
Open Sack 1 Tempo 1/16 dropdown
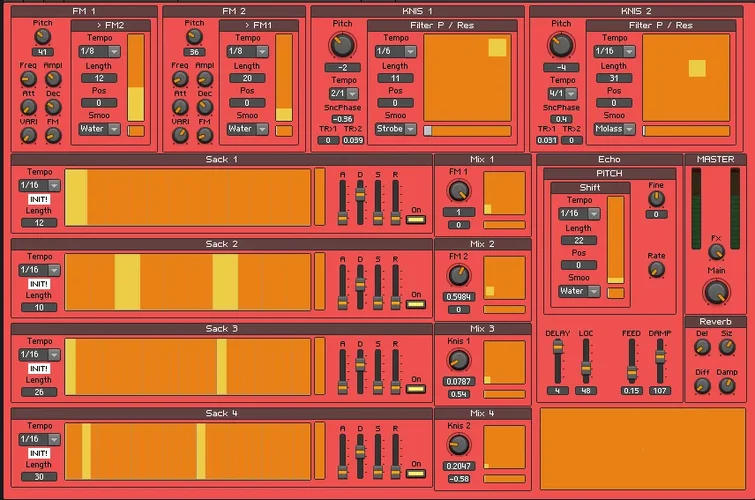point(39,185)
